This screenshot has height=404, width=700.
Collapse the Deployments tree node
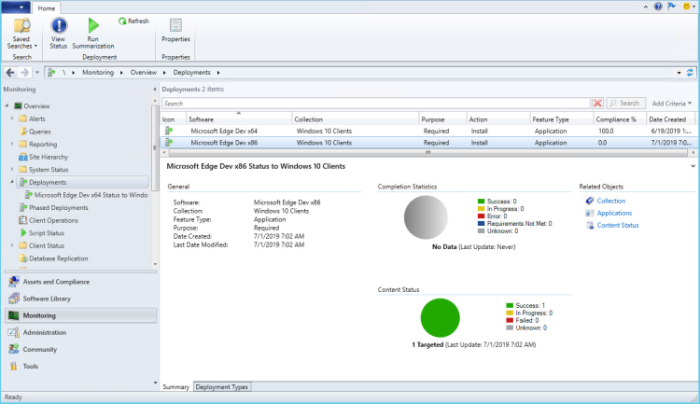point(12,182)
